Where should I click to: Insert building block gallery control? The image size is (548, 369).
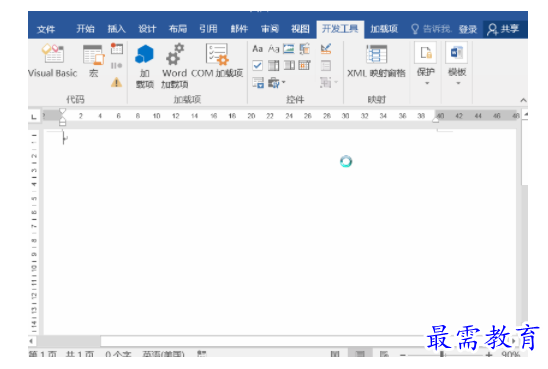[x=305, y=49]
